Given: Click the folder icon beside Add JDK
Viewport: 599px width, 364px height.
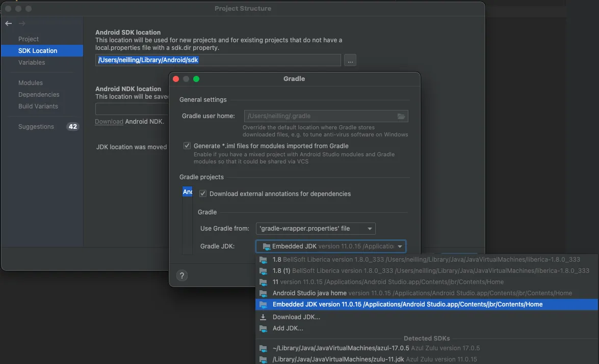Looking at the screenshot, I should tap(263, 328).
